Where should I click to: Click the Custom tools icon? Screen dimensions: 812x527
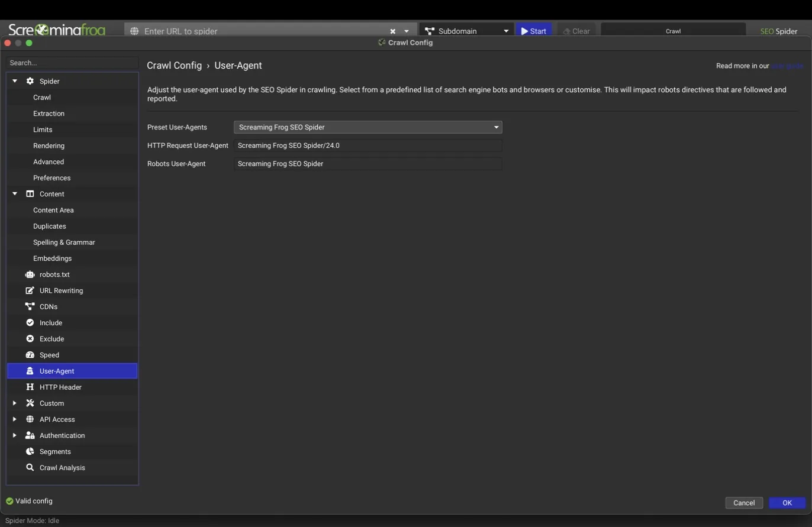coord(30,403)
